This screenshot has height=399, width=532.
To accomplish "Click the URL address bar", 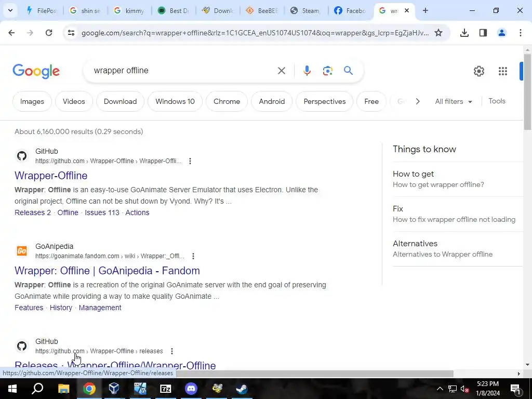I will point(255,33).
